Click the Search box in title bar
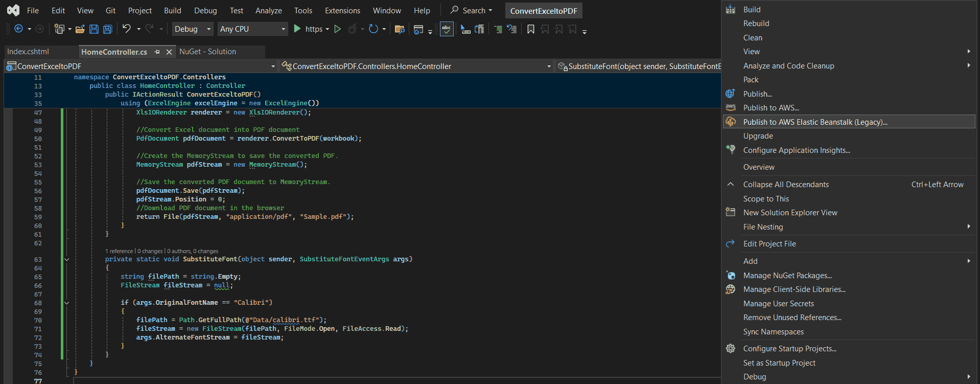Screen dimensions: 980x384 click(471, 10)
